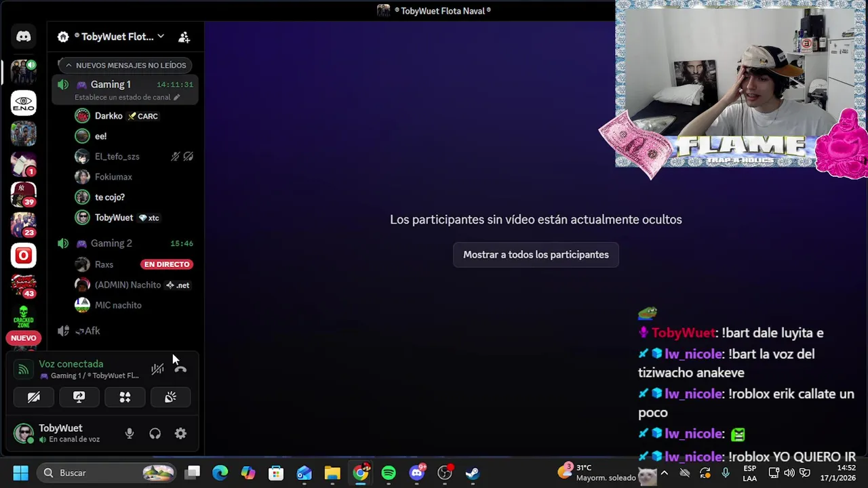
Task: Open TobyWuet user profile panel avatar
Action: point(24,433)
